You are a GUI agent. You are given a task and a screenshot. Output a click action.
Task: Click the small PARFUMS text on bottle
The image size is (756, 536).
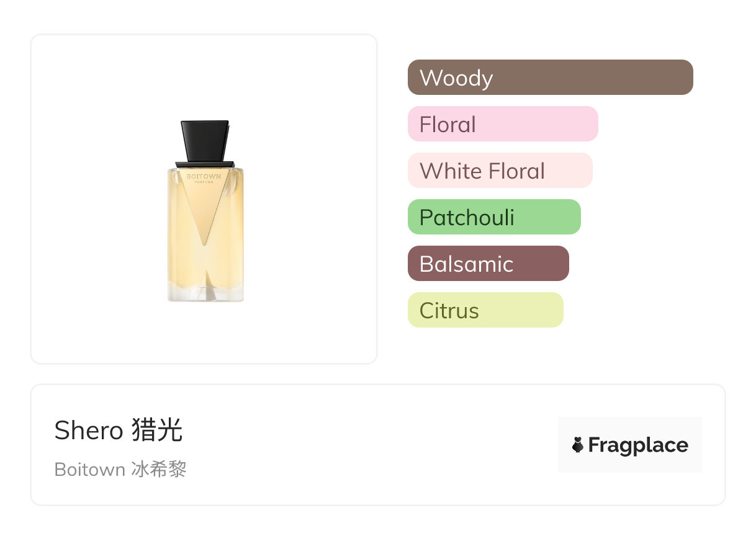point(204,182)
